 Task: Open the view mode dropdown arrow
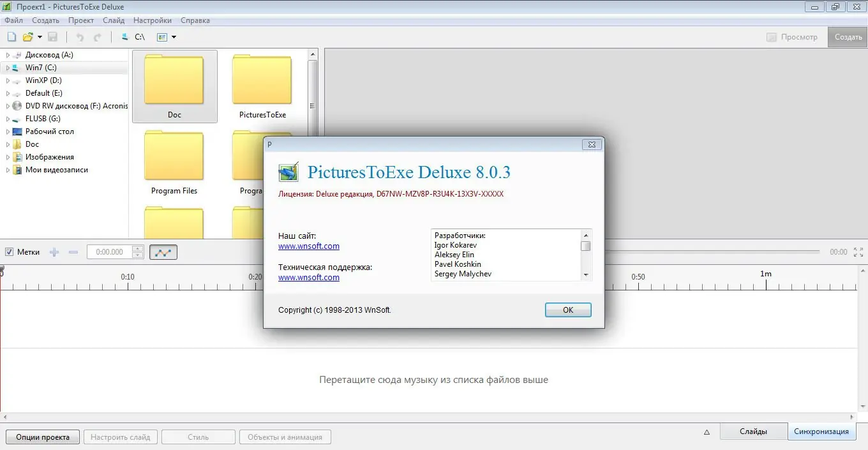coord(174,37)
